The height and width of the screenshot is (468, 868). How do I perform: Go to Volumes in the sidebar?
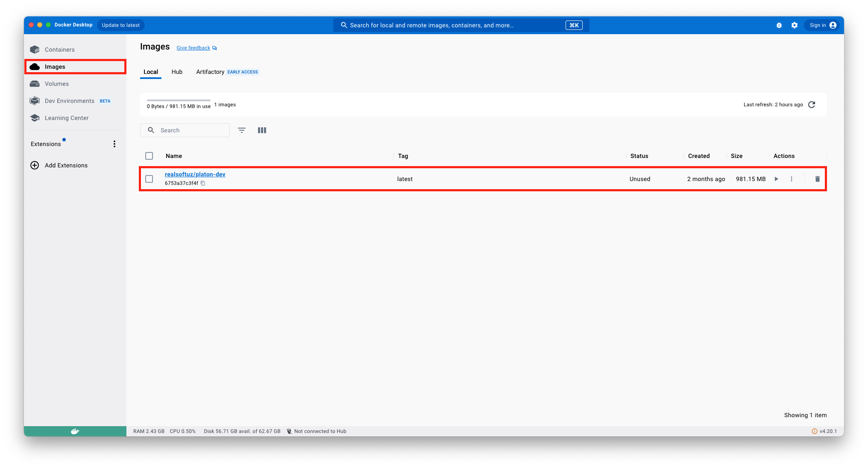(x=75, y=84)
